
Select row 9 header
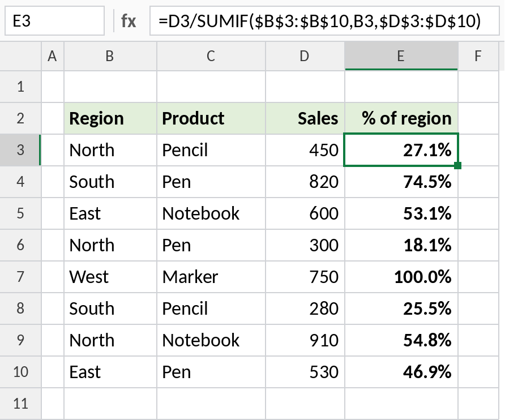(x=20, y=340)
